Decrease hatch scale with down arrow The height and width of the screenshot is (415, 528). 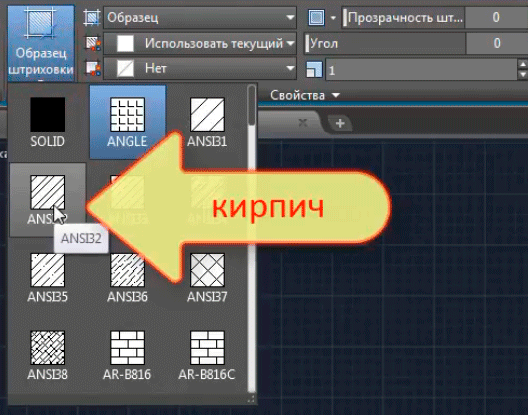pos(523,74)
